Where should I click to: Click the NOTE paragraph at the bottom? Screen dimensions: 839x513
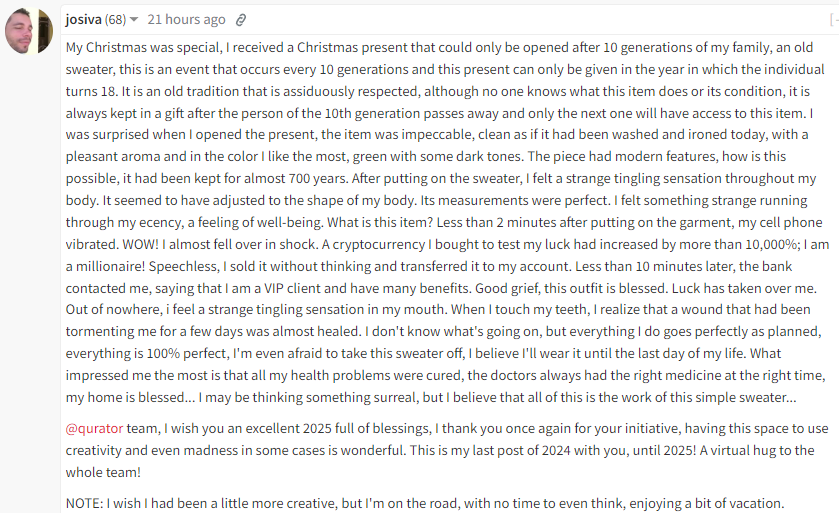click(x=425, y=503)
